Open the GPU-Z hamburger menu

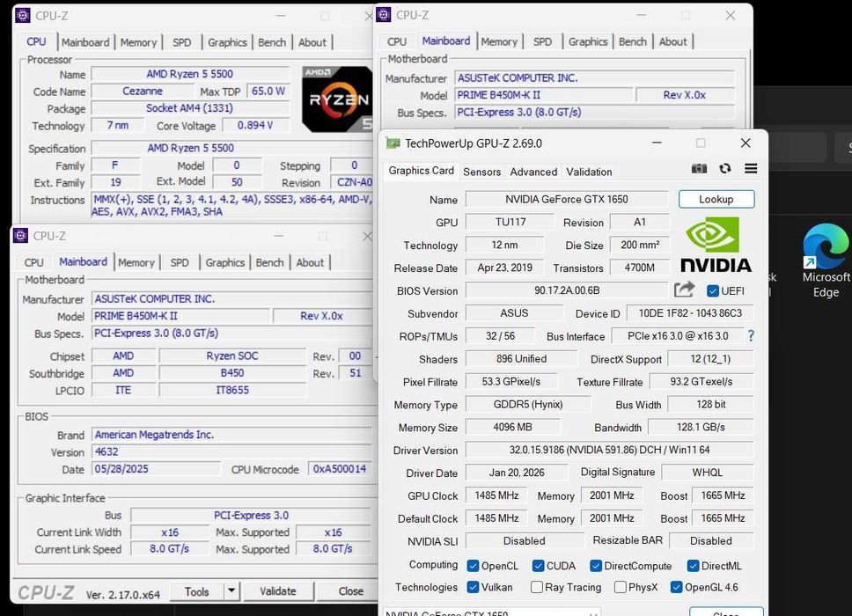751,168
